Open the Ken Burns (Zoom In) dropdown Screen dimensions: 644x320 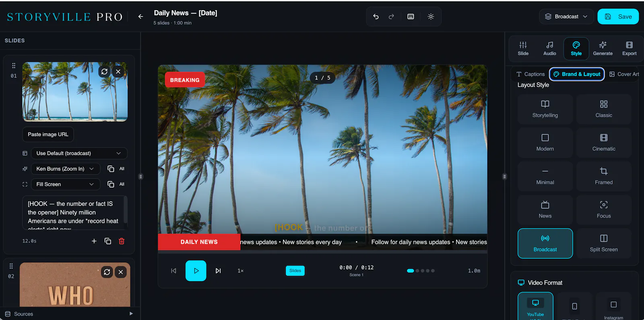coord(66,169)
